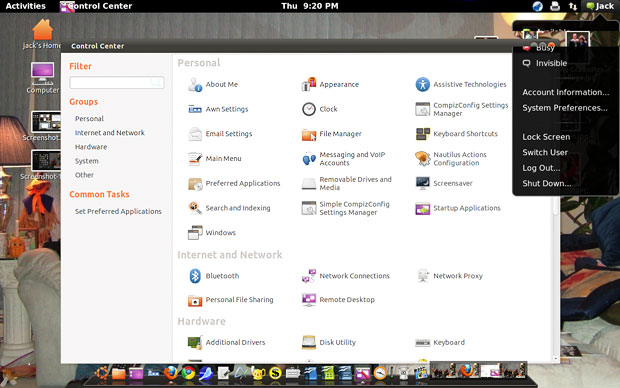Open Additional Drivers icon

coord(195,343)
